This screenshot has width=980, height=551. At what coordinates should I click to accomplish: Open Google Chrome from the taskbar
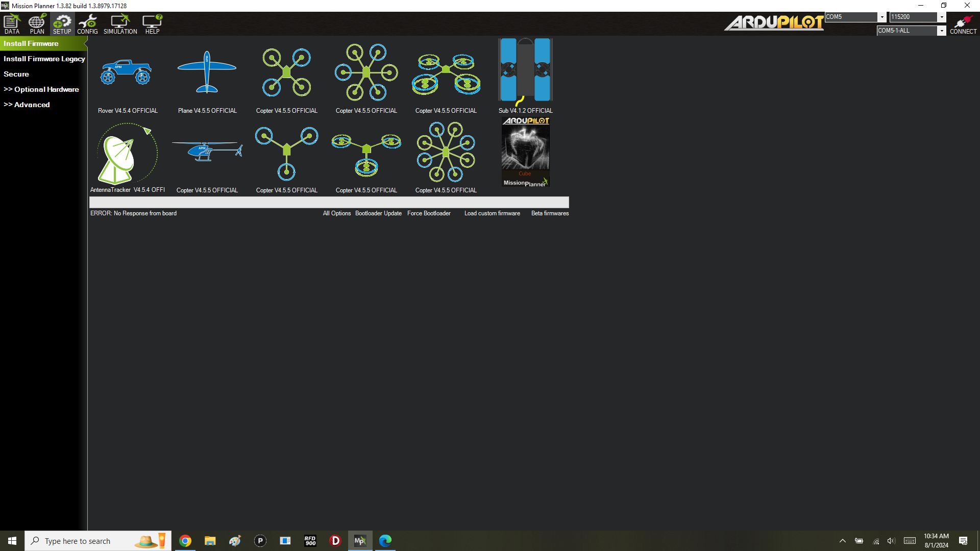(x=185, y=541)
